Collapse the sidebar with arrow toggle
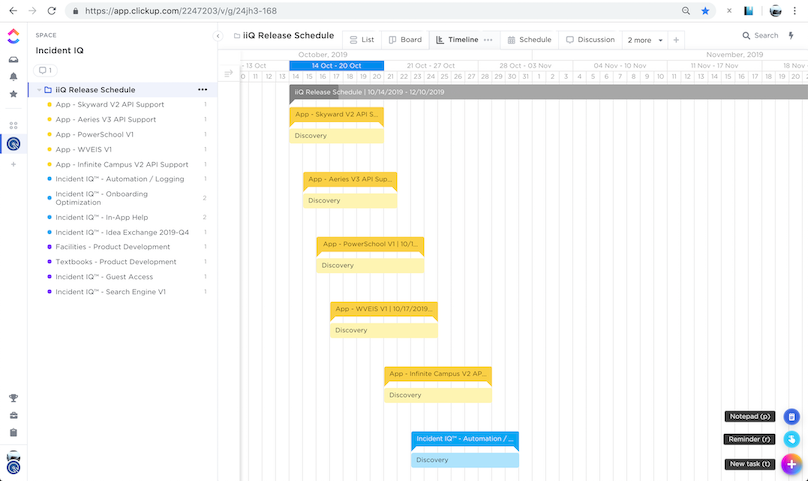Viewport: 808px width, 481px height. point(218,36)
